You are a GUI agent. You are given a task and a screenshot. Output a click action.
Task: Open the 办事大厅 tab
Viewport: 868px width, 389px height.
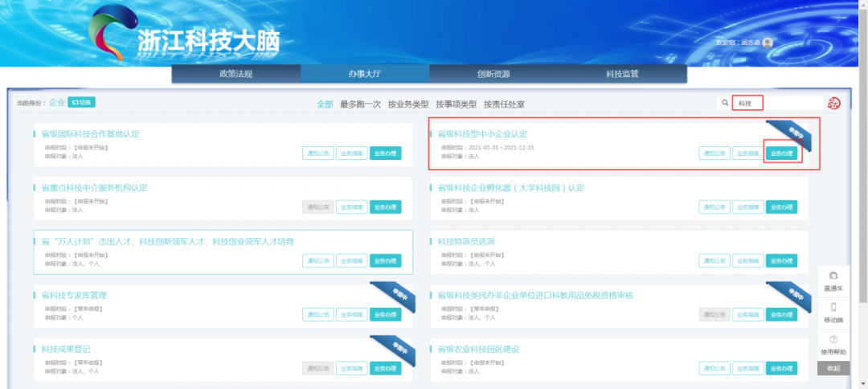click(x=365, y=74)
